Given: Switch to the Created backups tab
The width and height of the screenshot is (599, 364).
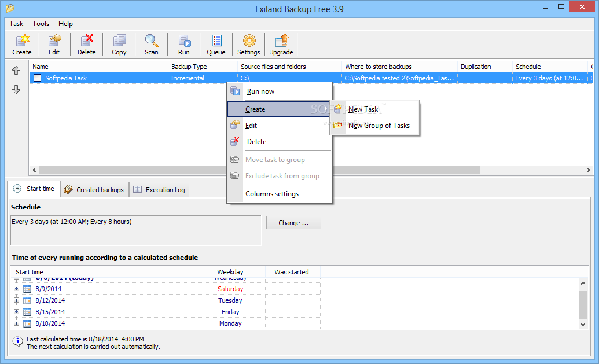Looking at the screenshot, I should pyautogui.click(x=95, y=189).
